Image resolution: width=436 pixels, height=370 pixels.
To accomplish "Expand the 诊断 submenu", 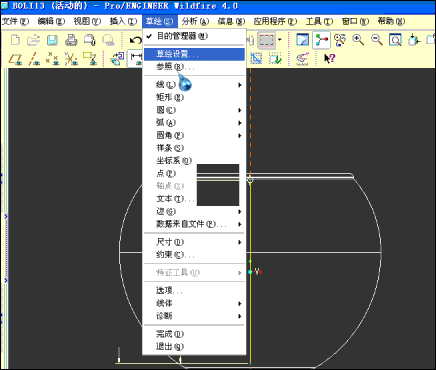I will [x=194, y=316].
